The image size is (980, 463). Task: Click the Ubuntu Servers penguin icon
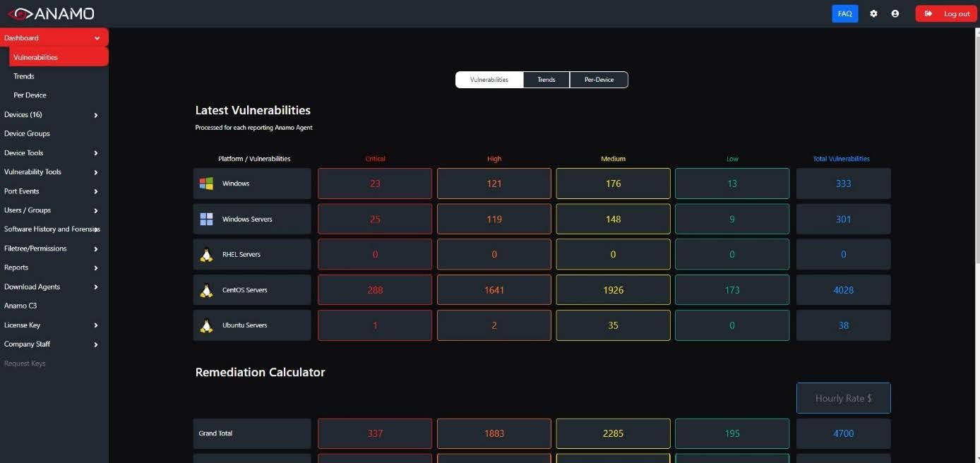click(x=206, y=325)
